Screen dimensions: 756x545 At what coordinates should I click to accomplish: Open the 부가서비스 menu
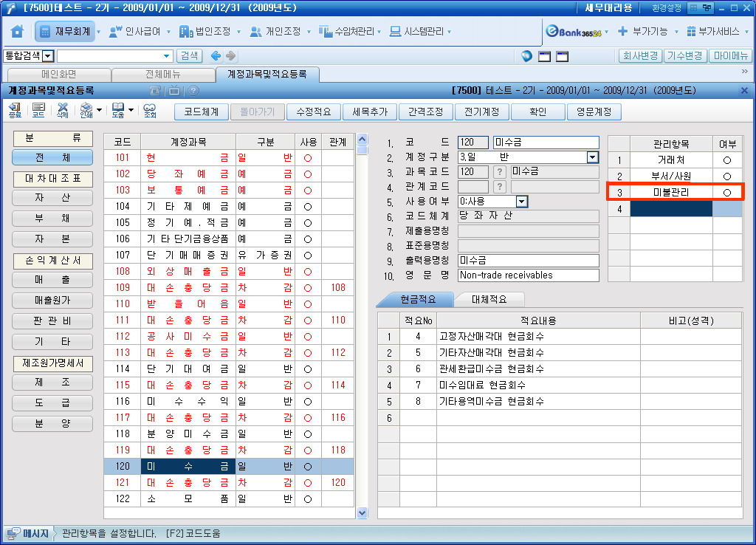[x=713, y=31]
